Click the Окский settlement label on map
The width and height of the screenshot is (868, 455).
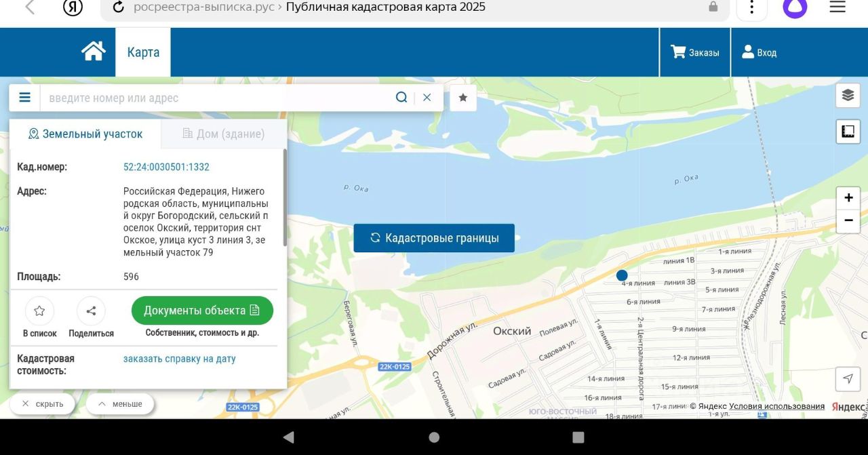512,331
